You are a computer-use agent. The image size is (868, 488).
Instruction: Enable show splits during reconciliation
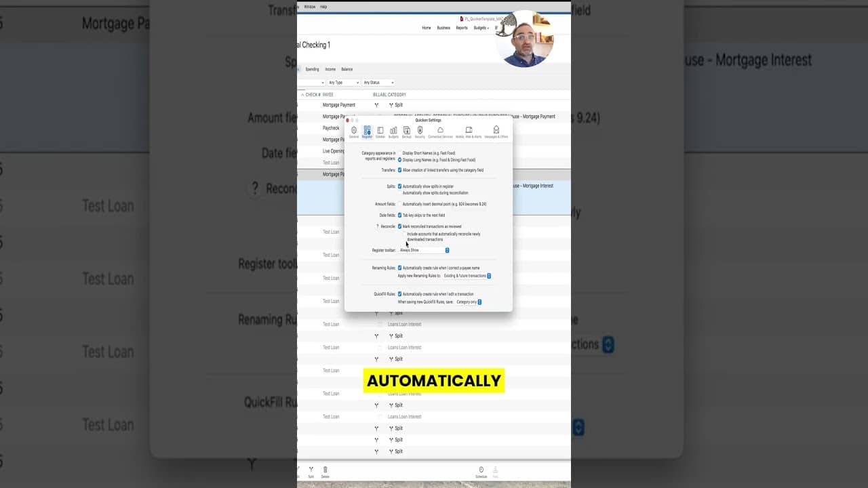click(x=400, y=192)
